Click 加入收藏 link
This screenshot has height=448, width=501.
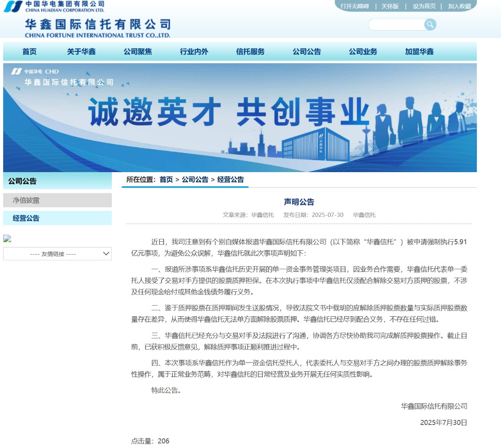click(x=459, y=6)
